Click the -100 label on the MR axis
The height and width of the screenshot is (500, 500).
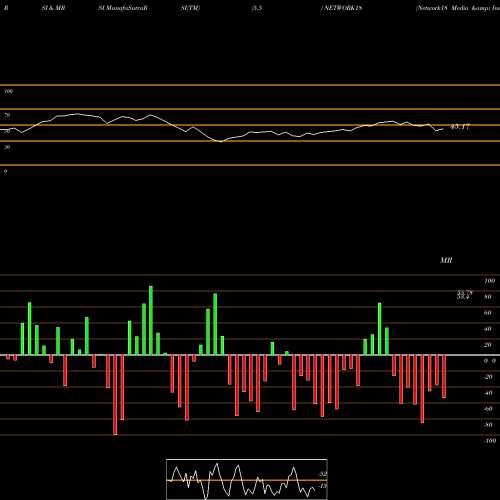(490, 441)
